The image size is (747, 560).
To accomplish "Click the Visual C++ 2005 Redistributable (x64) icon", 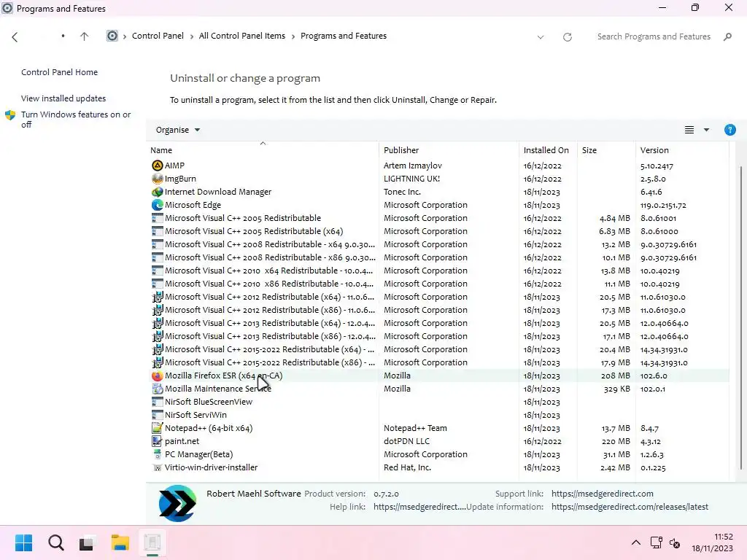I will point(158,231).
